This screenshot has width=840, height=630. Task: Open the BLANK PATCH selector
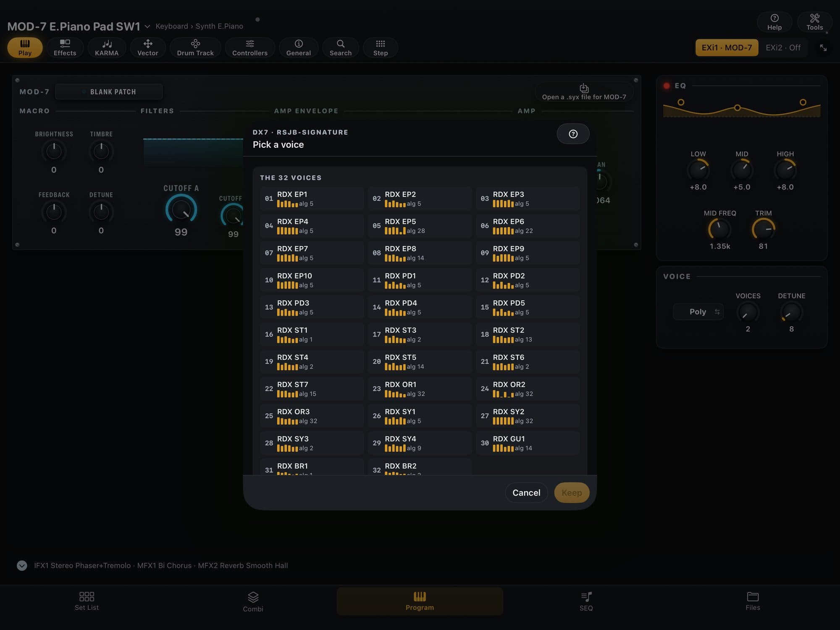109,92
